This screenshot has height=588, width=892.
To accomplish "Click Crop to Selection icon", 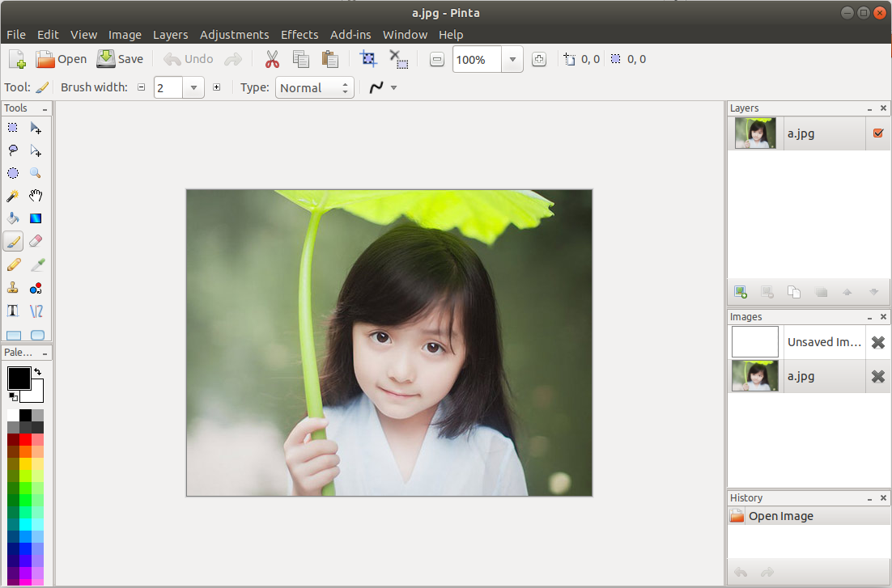I will point(368,59).
